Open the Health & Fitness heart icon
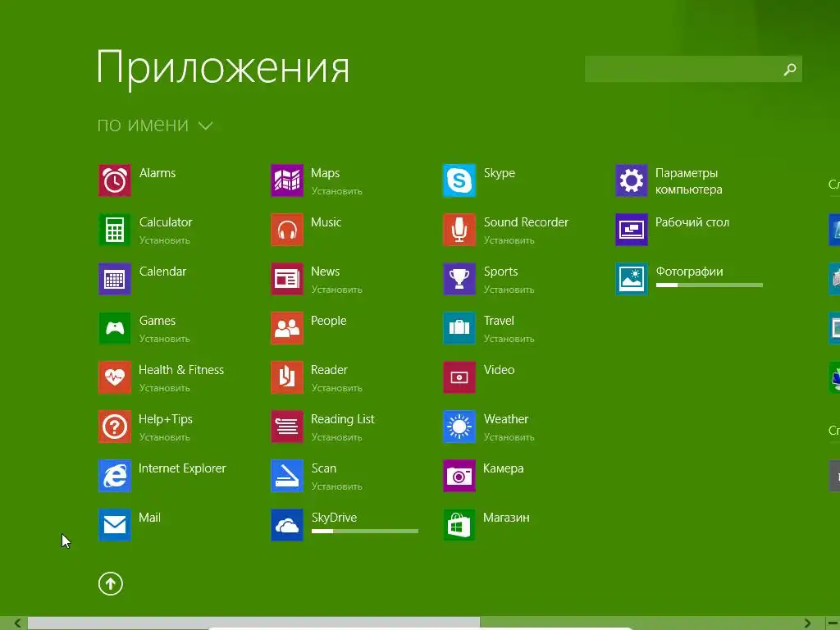Screen dimensions: 840x630 coord(115,377)
